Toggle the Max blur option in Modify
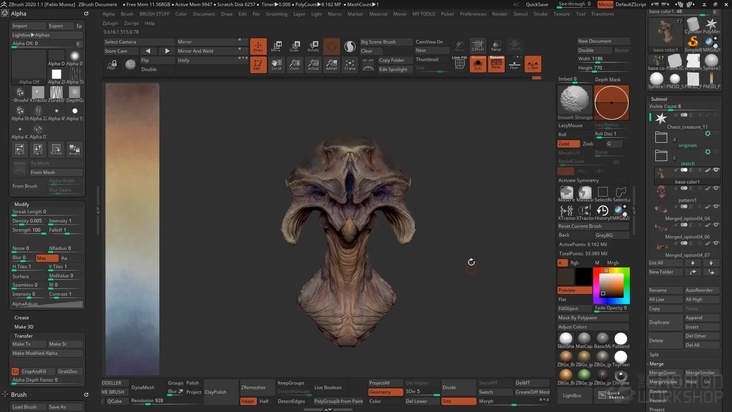The width and height of the screenshot is (732, 412). 47,258
